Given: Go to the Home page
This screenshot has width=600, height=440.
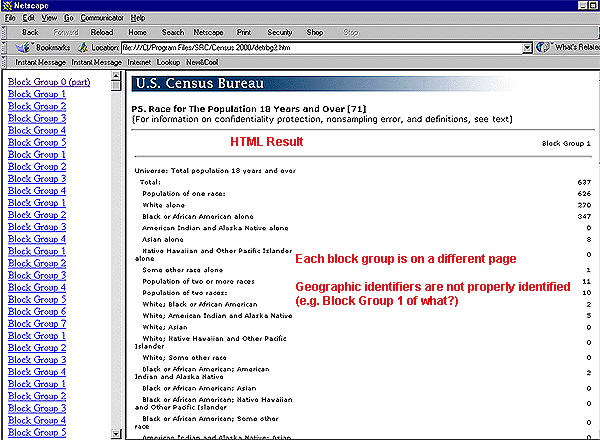Looking at the screenshot, I should click(137, 32).
